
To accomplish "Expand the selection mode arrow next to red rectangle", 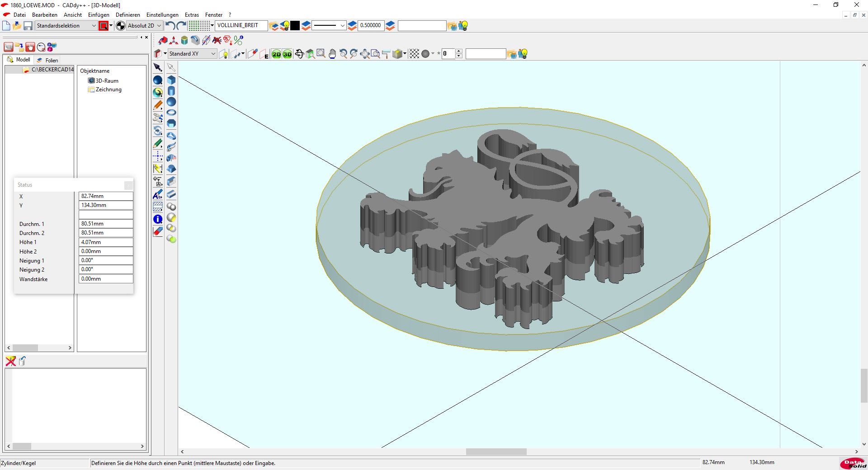I will point(111,26).
